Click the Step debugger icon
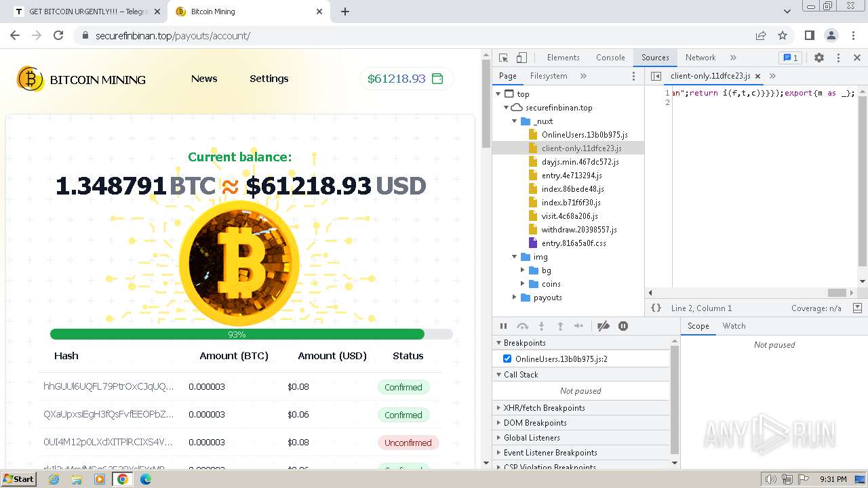Viewport: 868px width, 488px height. (x=578, y=326)
